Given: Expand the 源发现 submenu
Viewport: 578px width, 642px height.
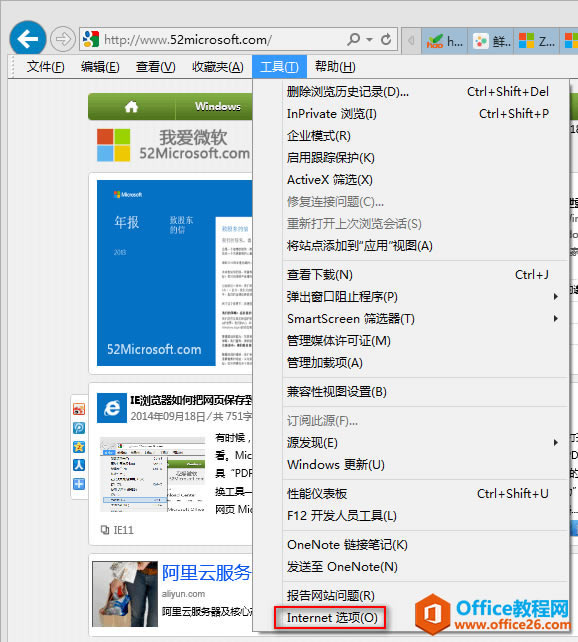Looking at the screenshot, I should tap(555, 443).
